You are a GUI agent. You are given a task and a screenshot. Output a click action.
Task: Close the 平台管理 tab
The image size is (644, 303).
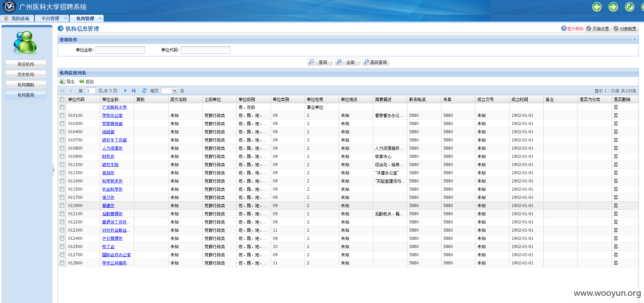[65, 18]
